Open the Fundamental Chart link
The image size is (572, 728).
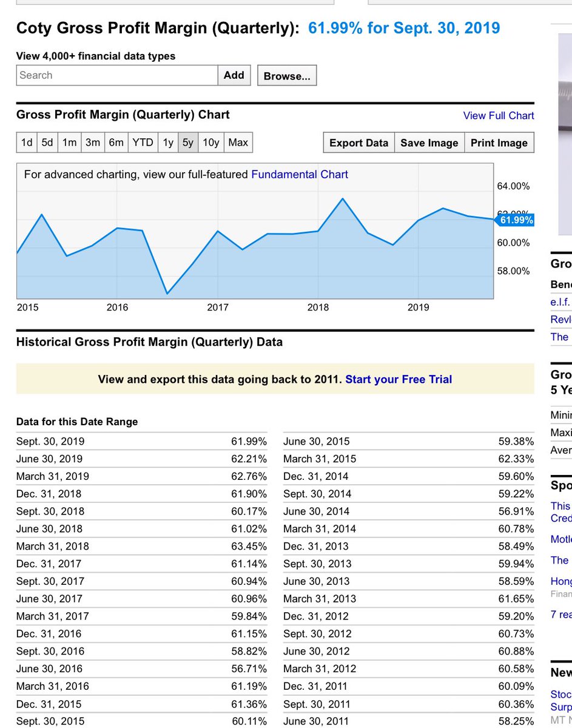(300, 174)
